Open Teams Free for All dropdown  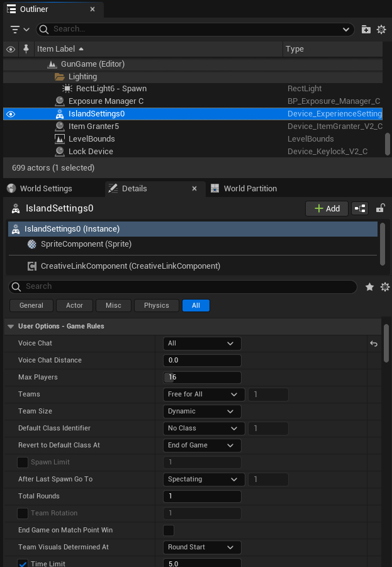point(204,394)
